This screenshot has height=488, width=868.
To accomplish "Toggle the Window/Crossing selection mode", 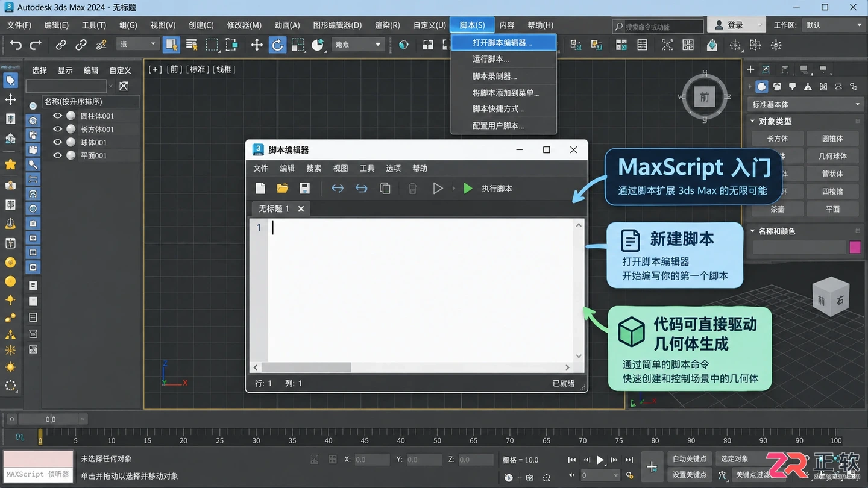I will pyautogui.click(x=231, y=45).
